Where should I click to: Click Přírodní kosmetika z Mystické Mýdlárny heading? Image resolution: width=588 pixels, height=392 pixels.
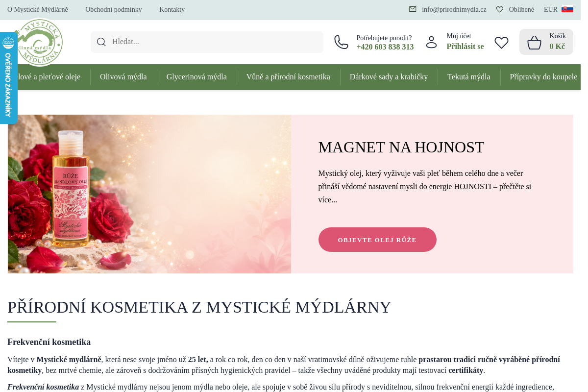[199, 307]
